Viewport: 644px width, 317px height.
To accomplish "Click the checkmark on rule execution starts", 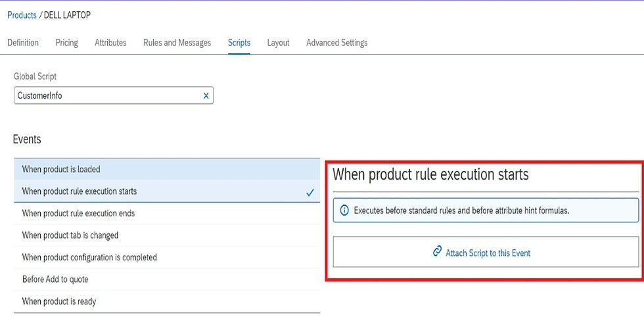I will (310, 192).
